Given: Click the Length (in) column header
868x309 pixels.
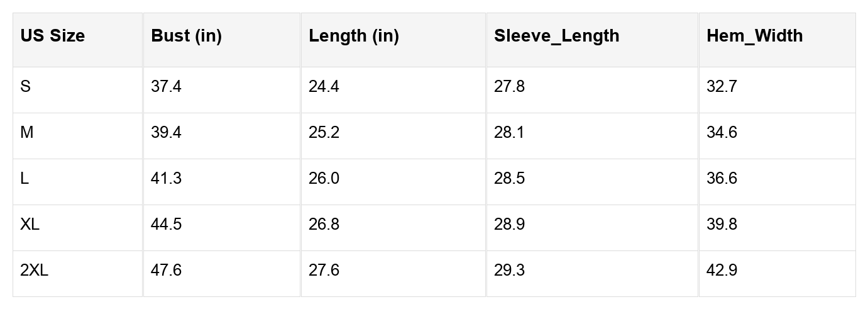Looking at the screenshot, I should (354, 36).
